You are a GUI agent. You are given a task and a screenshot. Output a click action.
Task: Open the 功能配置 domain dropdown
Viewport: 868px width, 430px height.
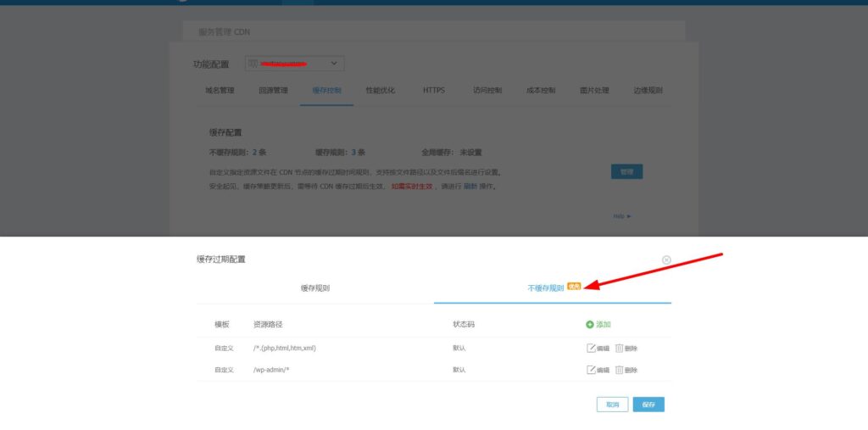(x=294, y=64)
